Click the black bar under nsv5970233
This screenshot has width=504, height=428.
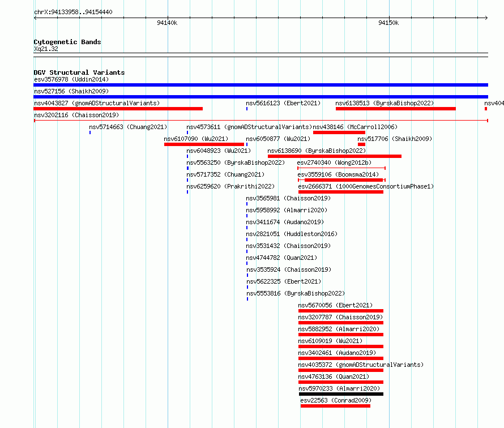[x=341, y=394]
